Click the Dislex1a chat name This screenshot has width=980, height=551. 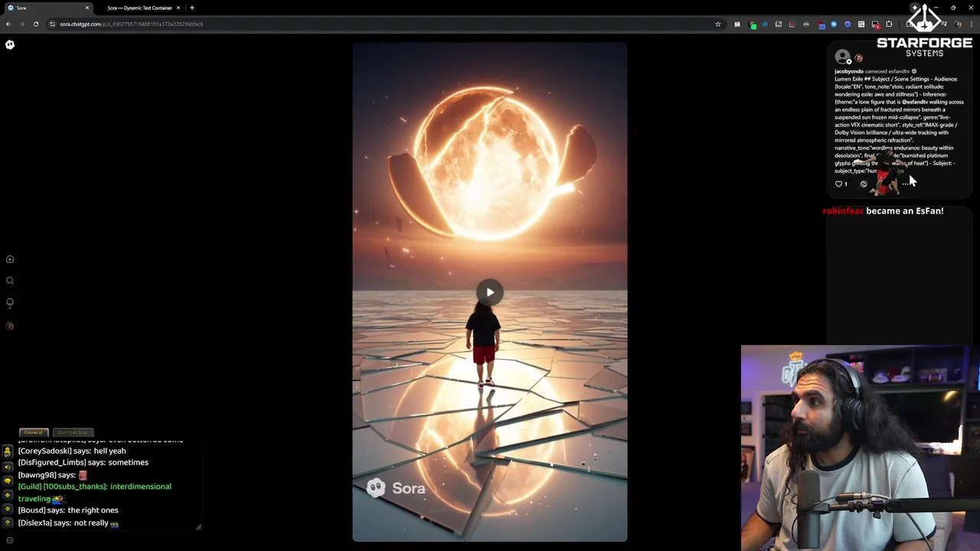(x=35, y=523)
